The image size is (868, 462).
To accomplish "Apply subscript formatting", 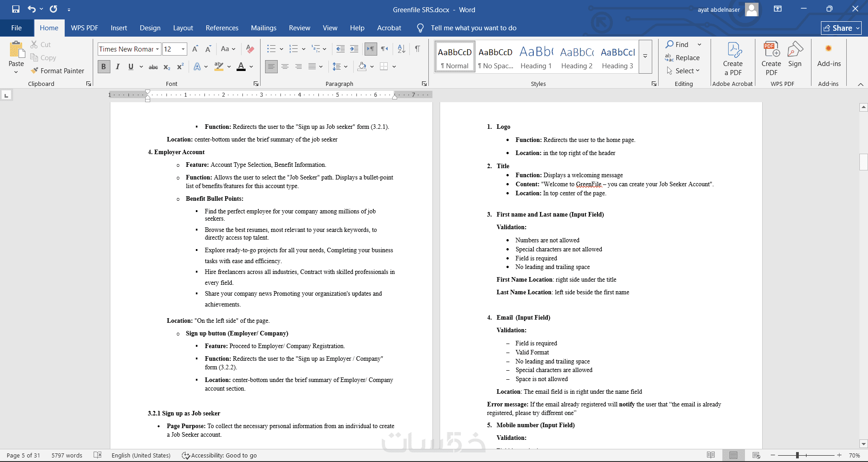I will click(x=167, y=67).
